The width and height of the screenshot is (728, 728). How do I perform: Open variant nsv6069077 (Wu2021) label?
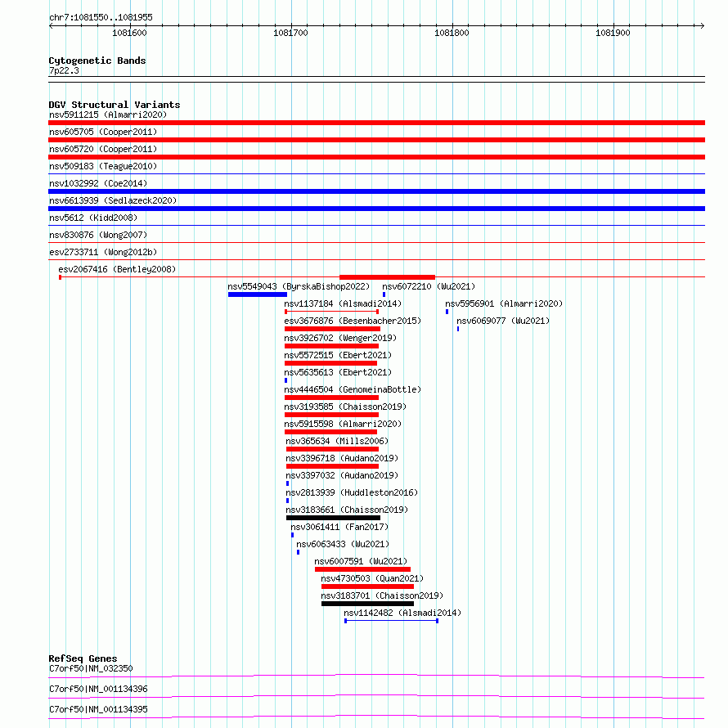pos(503,321)
